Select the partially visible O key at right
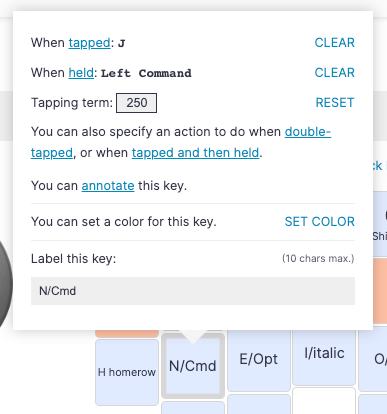This screenshot has height=414, width=387. coord(373,360)
